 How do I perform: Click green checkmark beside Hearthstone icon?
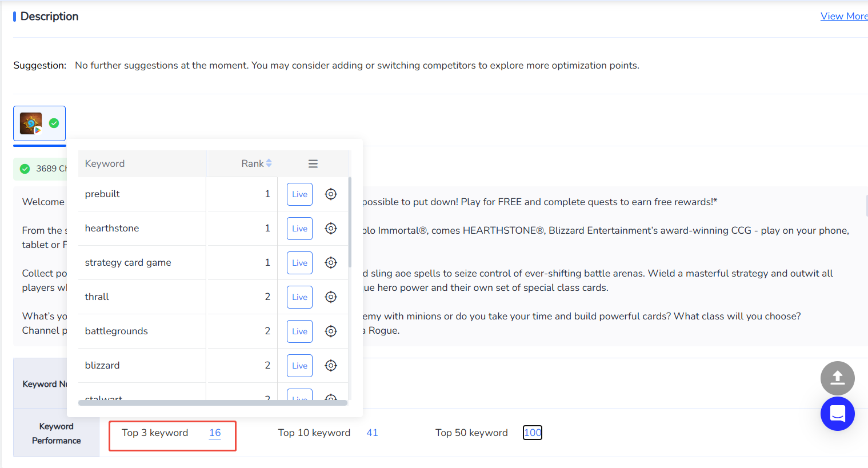click(x=54, y=123)
